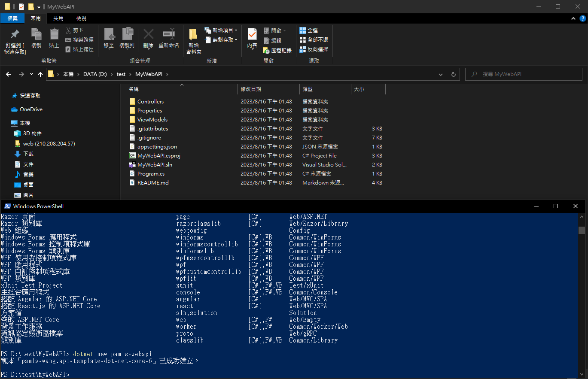
Task: Click 歷程記錄 history icon
Action: click(266, 50)
